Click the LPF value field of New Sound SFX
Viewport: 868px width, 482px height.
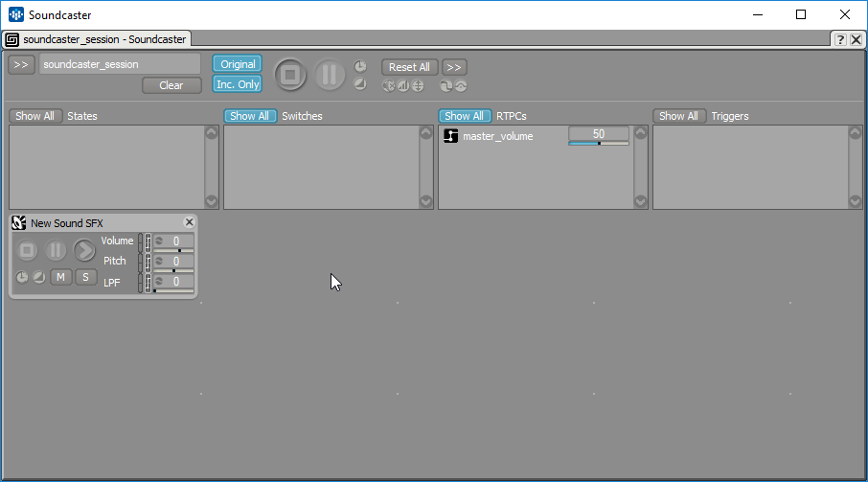(x=173, y=281)
